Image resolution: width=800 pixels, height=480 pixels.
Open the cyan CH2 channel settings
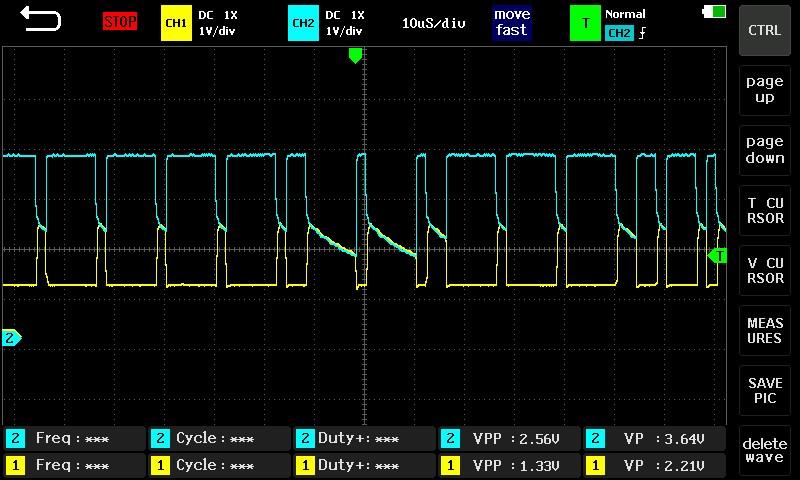click(303, 23)
